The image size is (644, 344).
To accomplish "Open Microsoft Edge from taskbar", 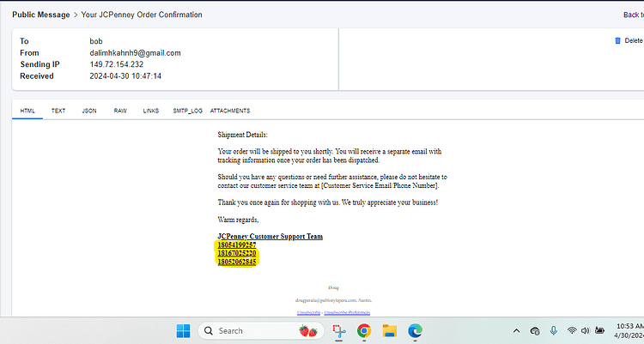I will [x=415, y=331].
